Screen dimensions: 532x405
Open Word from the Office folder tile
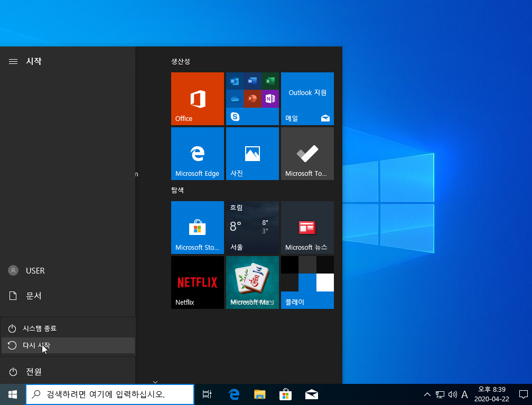(253, 81)
